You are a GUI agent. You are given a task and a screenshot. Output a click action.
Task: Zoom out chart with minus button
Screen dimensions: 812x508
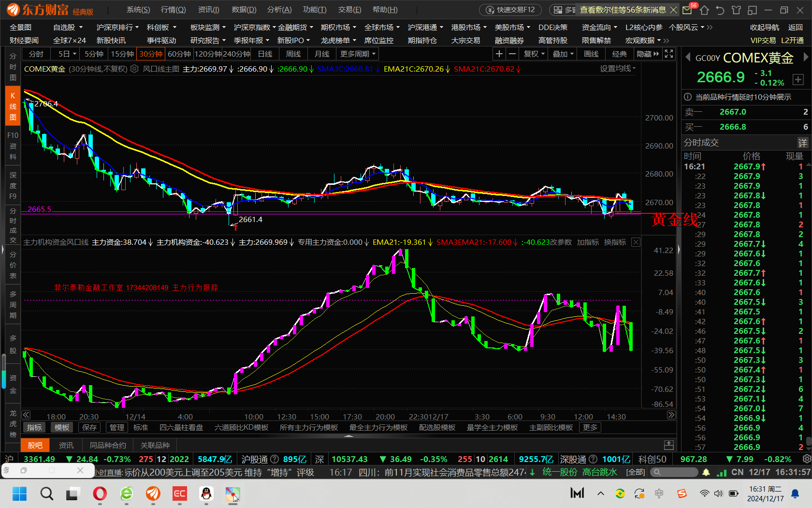[512, 54]
